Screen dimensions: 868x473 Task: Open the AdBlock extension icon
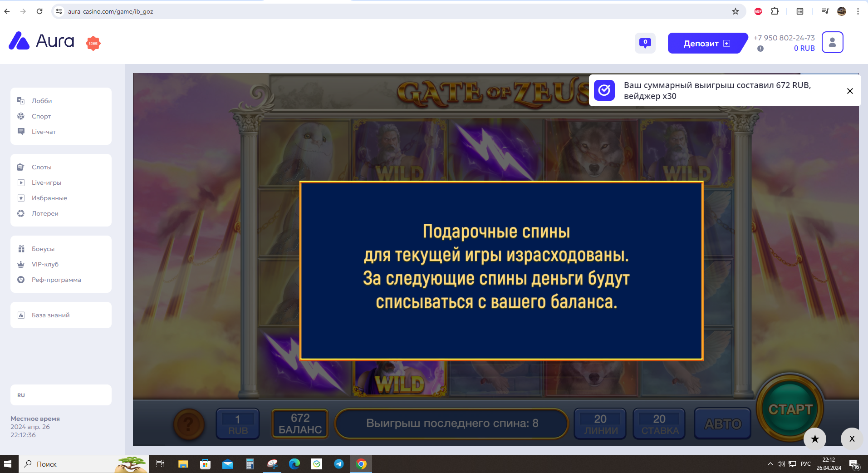(x=758, y=11)
